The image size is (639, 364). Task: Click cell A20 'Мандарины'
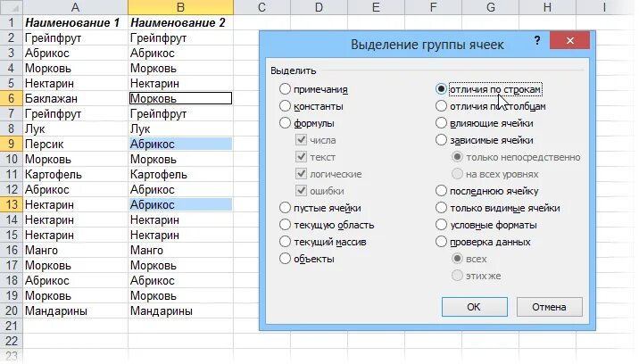(75, 311)
